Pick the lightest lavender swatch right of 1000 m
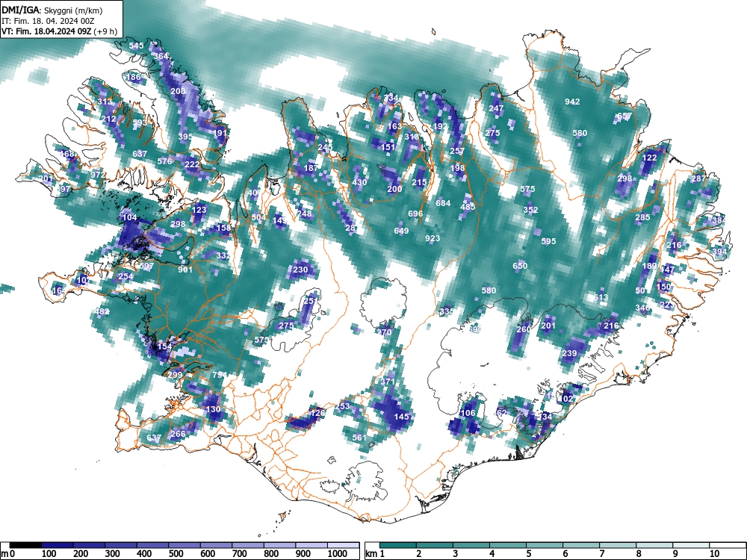The height and width of the screenshot is (560, 747). [343, 545]
